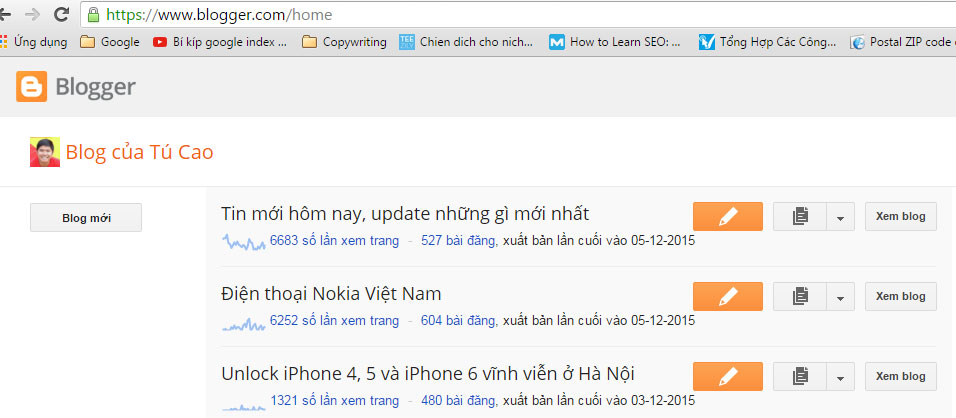Expand dropdown arrow for Unlock iPhone blog

click(840, 376)
